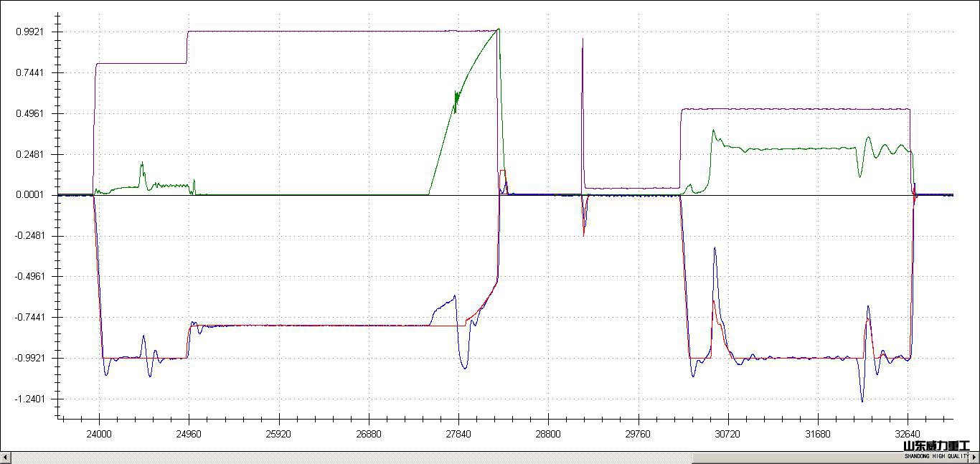This screenshot has height=464, width=980.
Task: Click the -0.7441 y-axis label
Action: coord(29,317)
